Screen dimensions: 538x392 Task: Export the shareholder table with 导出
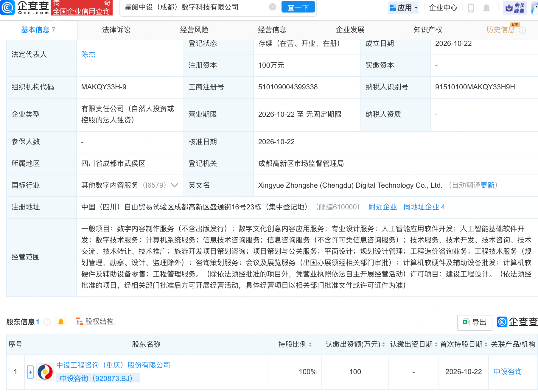point(475,322)
